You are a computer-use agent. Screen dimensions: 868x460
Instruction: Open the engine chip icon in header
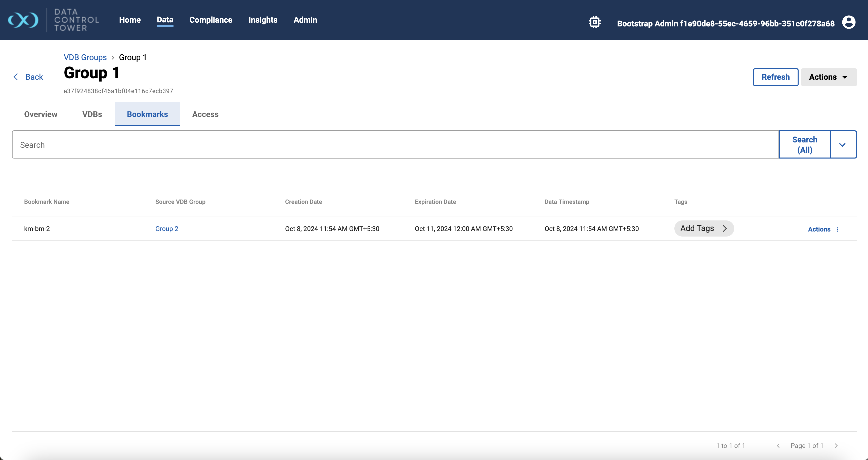(594, 22)
